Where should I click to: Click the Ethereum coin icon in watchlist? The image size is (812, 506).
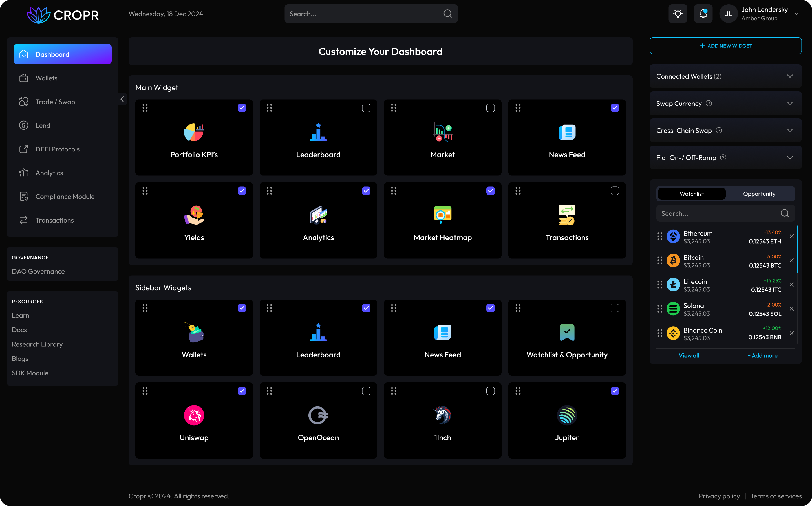click(x=673, y=236)
